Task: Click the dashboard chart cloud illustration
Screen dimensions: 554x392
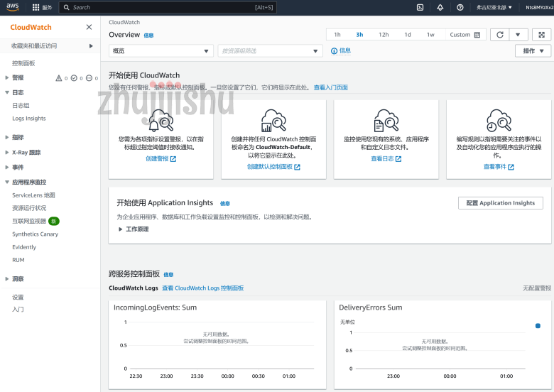Action: click(x=273, y=120)
